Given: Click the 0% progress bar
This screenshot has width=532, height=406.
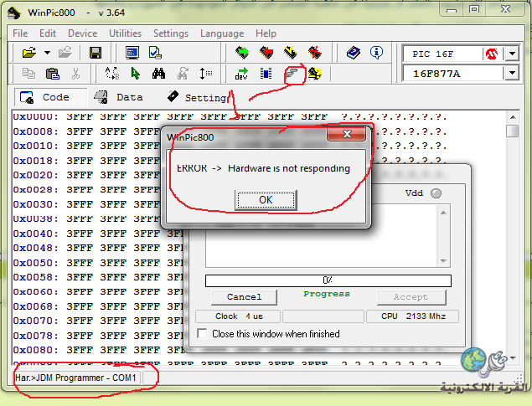Looking at the screenshot, I should point(328,280).
